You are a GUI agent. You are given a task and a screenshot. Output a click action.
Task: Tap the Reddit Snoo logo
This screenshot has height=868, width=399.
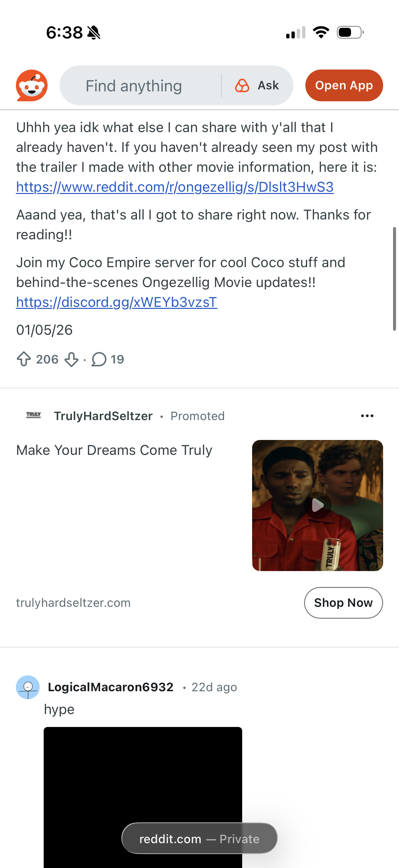click(32, 86)
